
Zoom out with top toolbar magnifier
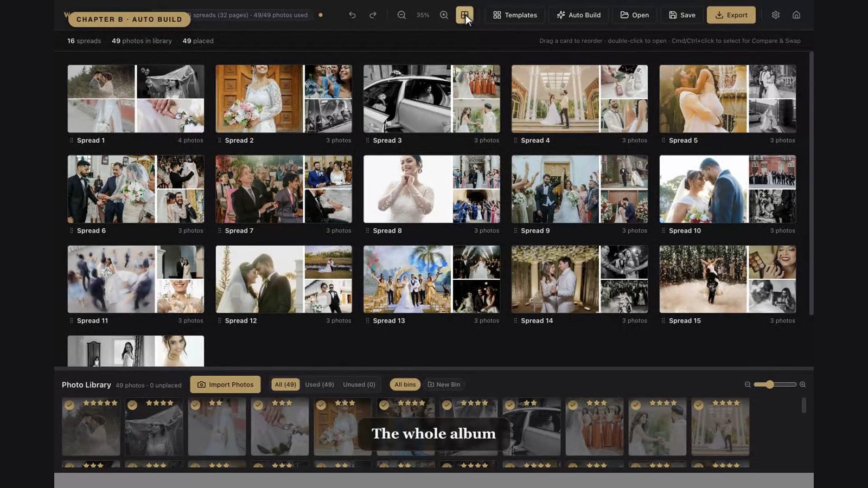pos(401,15)
